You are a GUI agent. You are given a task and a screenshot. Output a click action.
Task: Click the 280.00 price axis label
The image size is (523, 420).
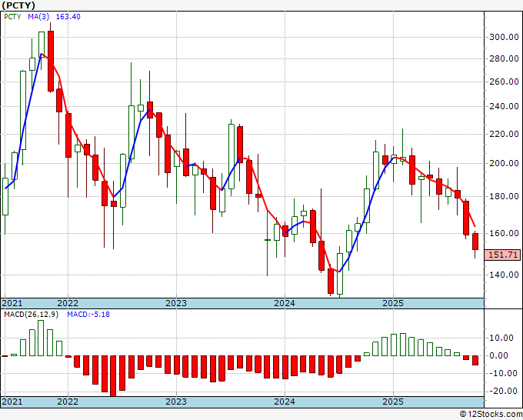[504, 58]
